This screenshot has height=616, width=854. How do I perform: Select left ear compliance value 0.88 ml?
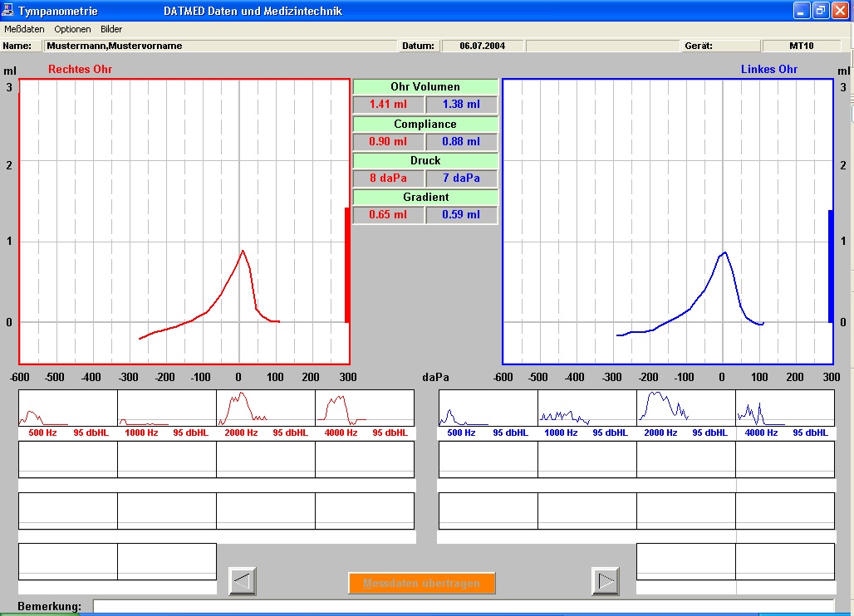[461, 141]
